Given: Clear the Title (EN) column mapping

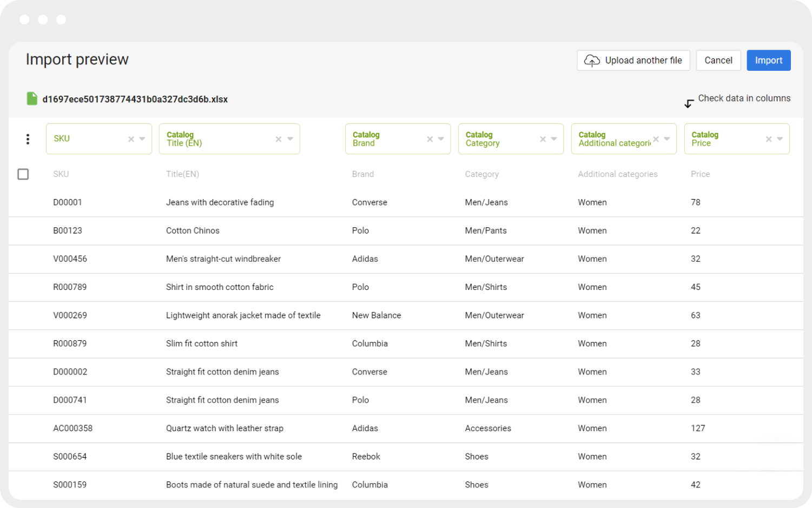Looking at the screenshot, I should coord(279,139).
